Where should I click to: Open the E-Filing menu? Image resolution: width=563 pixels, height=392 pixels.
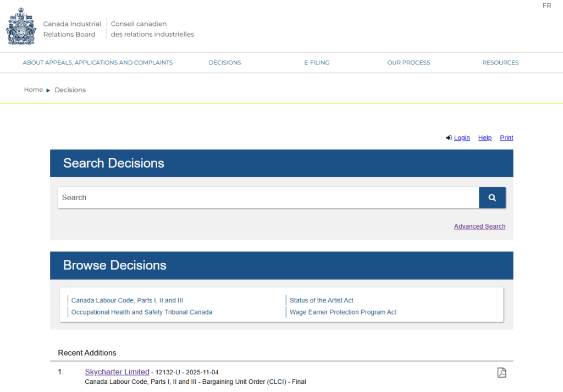coord(317,63)
